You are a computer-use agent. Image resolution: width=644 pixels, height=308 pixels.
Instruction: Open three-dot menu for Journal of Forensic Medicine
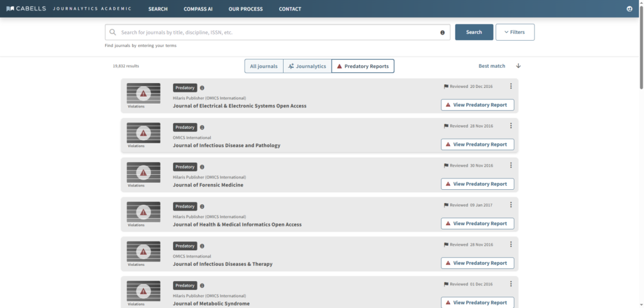(511, 165)
